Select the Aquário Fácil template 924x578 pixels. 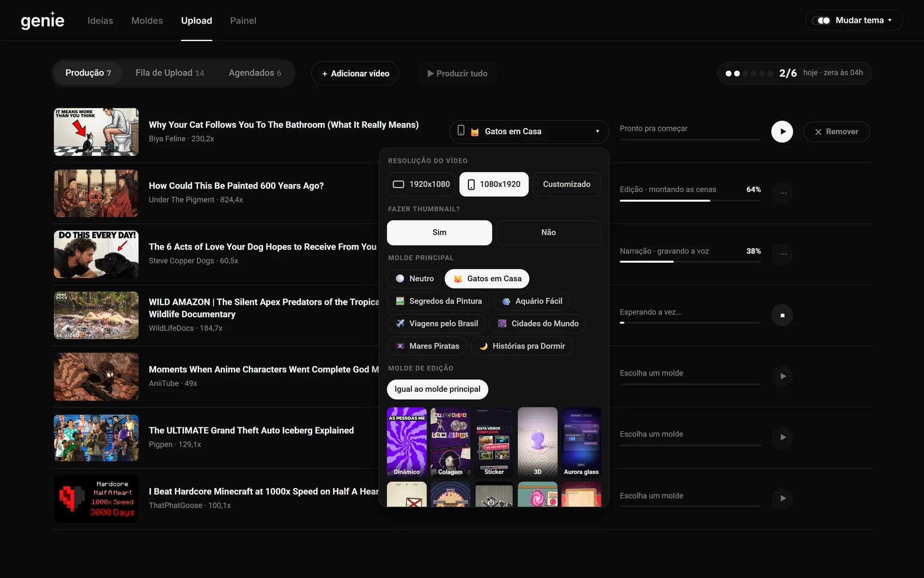coord(532,301)
